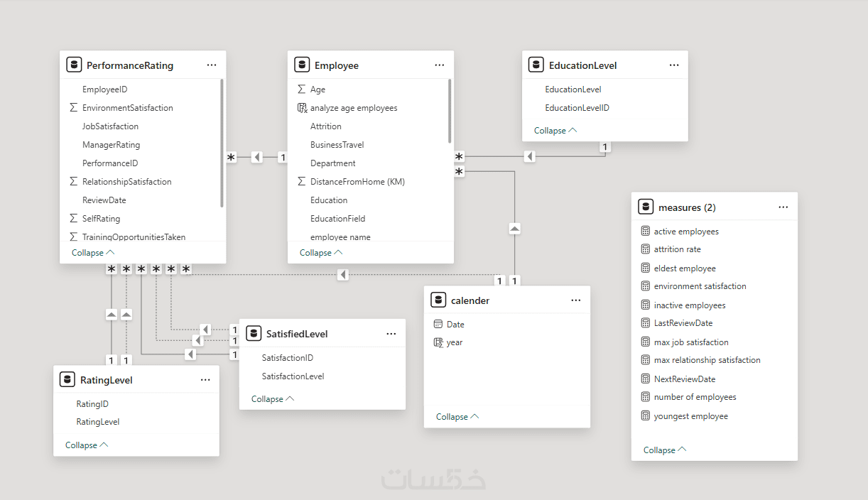This screenshot has height=500, width=868.
Task: Click the PerformanceRating table database icon
Action: point(74,65)
